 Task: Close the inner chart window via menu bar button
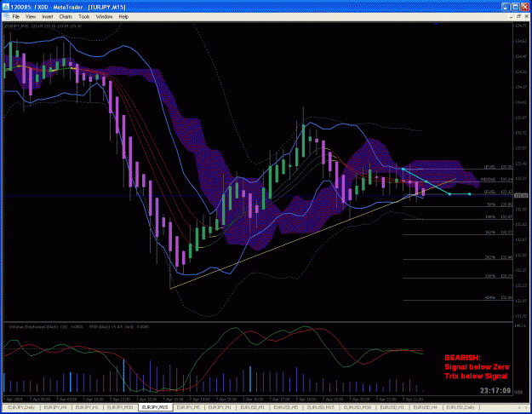(527, 16)
